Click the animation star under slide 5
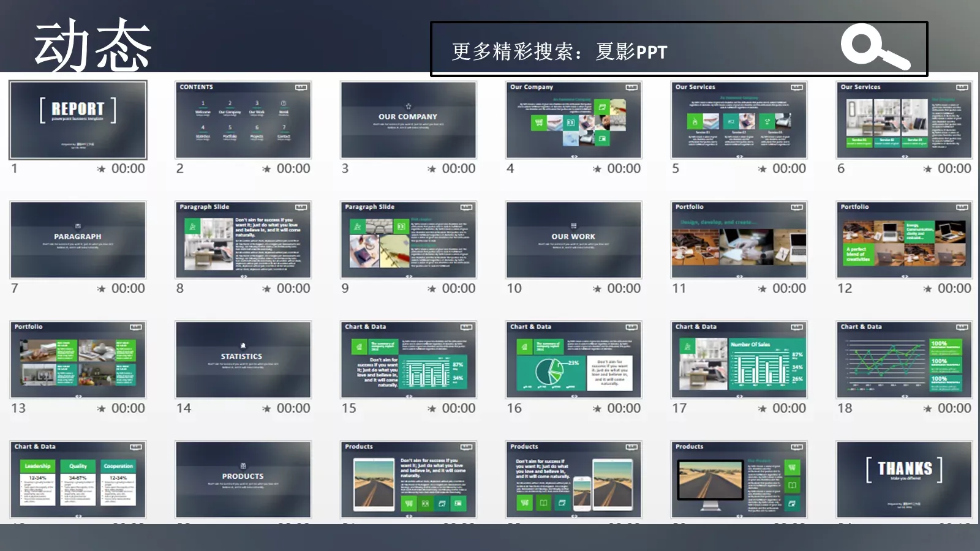This screenshot has height=551, width=980. [763, 169]
